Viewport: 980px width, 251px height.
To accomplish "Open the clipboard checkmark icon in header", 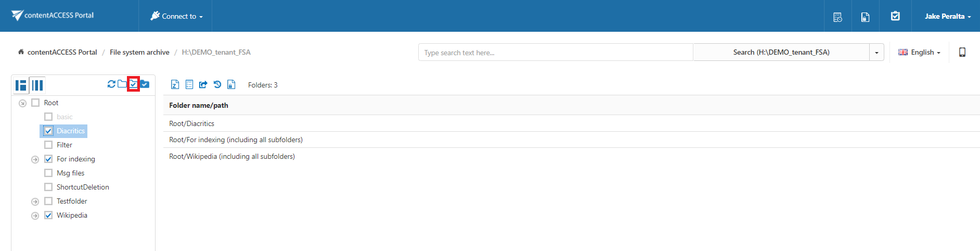I will point(895,16).
